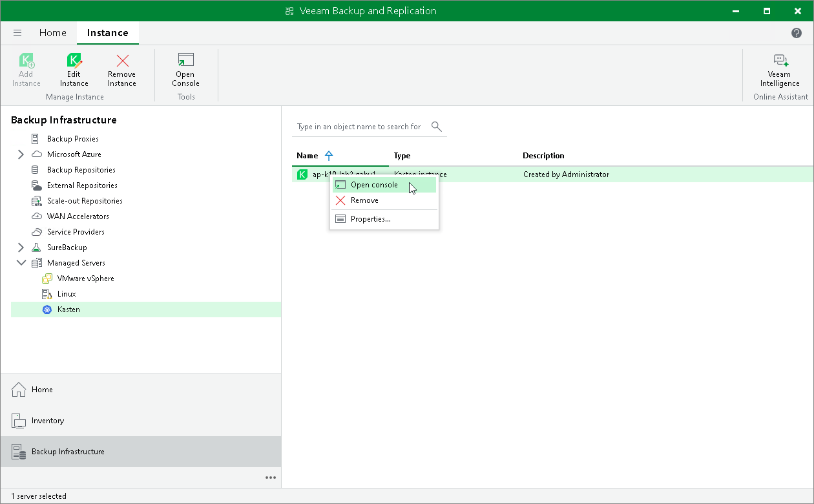
Task: Collapse the Managed Servers tree node
Action: click(x=21, y=263)
